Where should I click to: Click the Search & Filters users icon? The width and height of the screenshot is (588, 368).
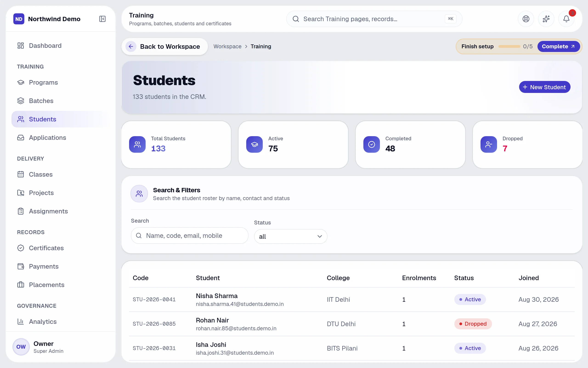[139, 194]
